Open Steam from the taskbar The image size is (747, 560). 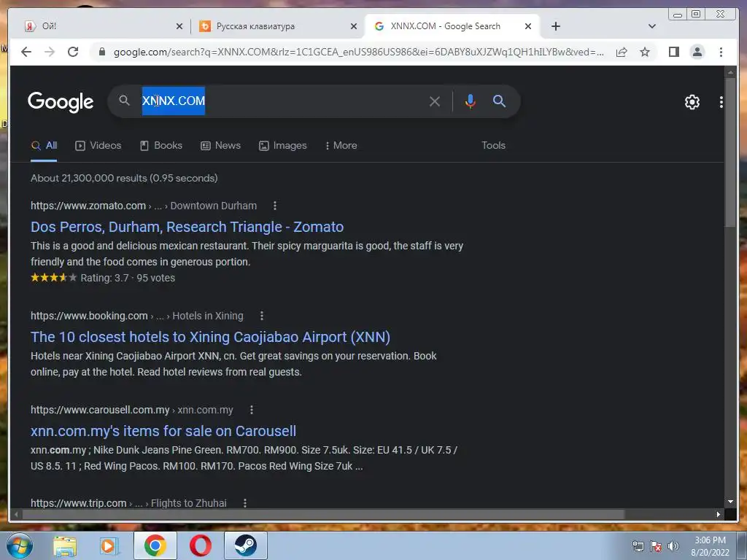245,545
